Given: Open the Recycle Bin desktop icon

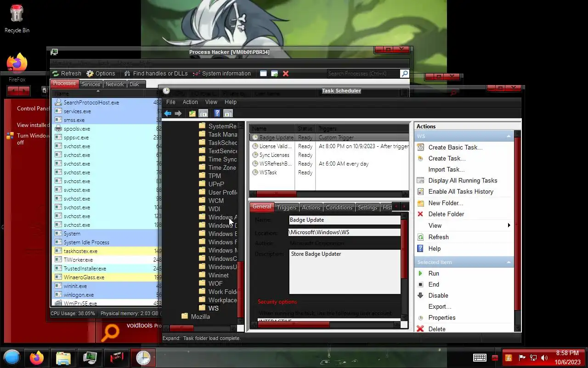Looking at the screenshot, I should 17,18.
